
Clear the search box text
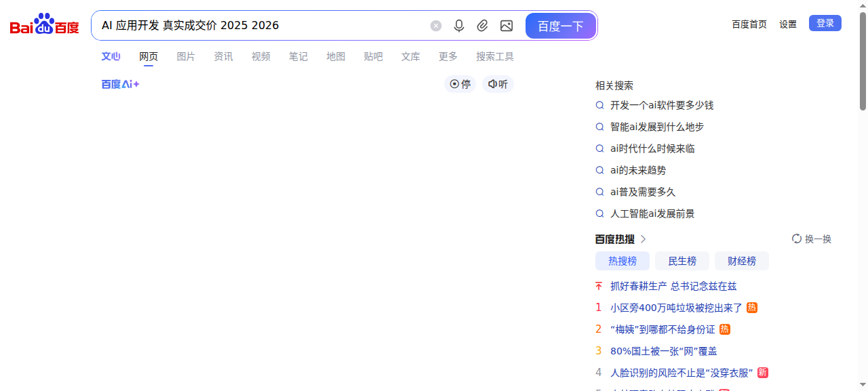pyautogui.click(x=436, y=26)
